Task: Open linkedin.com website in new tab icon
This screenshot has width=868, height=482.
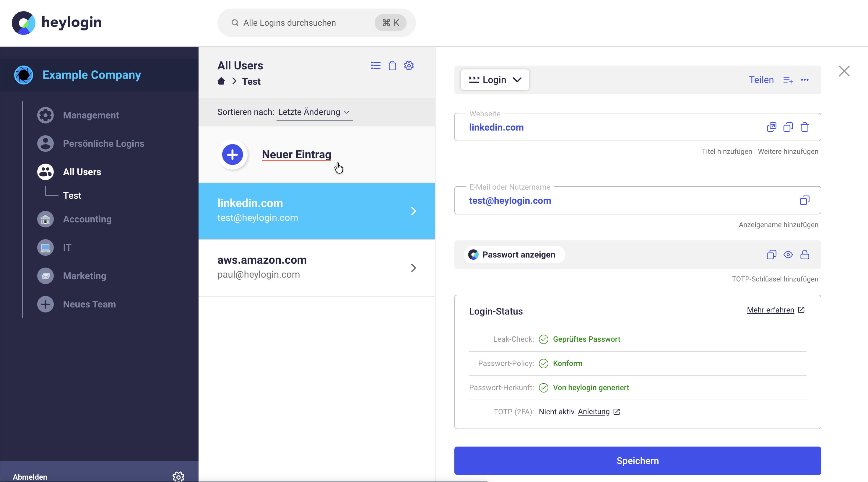Action: click(x=771, y=127)
